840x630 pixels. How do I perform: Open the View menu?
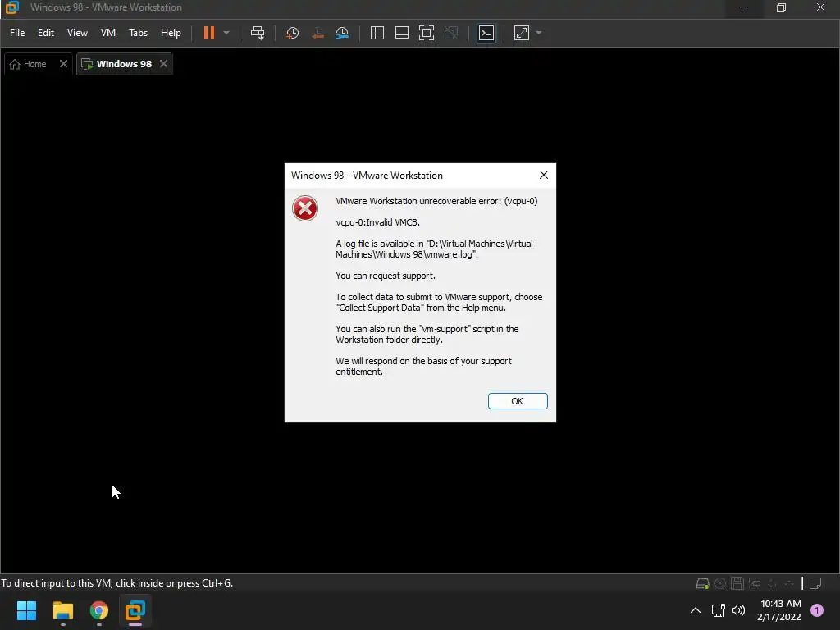77,33
